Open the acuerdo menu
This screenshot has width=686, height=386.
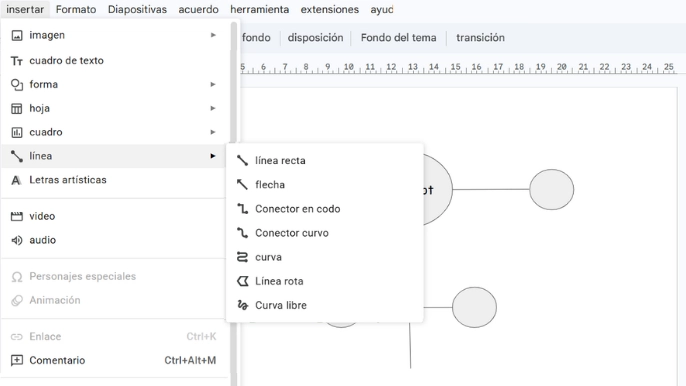point(198,9)
